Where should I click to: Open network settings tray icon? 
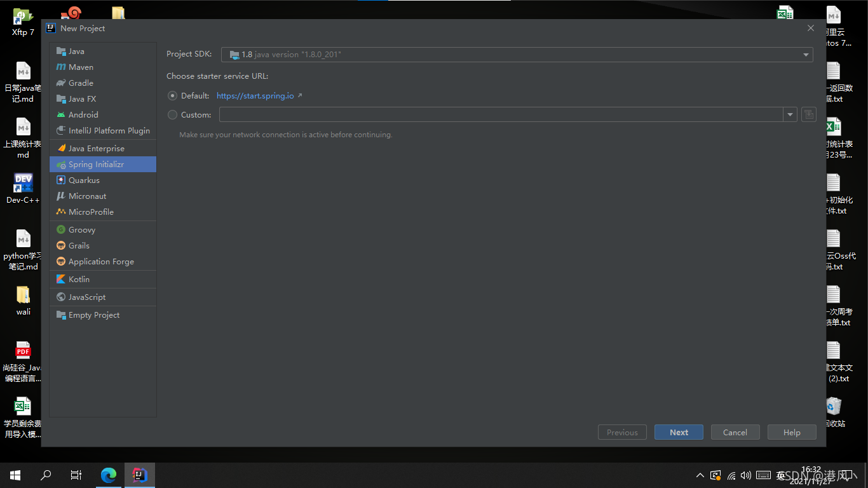pyautogui.click(x=731, y=475)
